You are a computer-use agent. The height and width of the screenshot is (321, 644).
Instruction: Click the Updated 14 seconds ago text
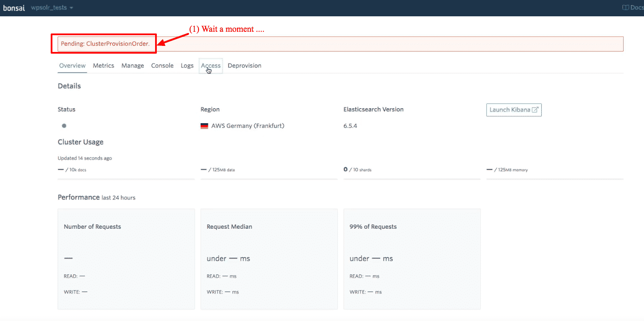tap(85, 158)
